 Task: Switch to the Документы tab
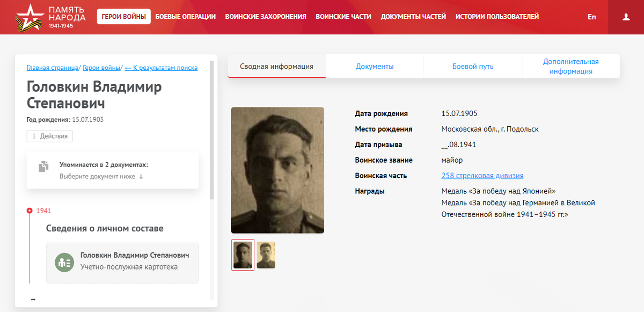click(x=375, y=67)
